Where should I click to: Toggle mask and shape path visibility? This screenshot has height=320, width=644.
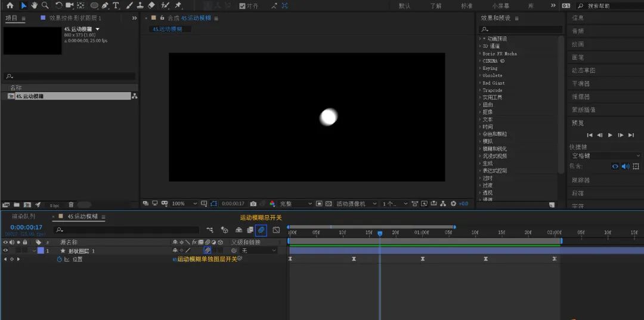214,204
